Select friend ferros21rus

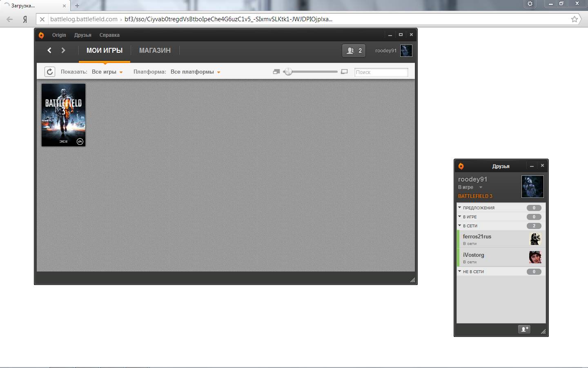point(501,239)
